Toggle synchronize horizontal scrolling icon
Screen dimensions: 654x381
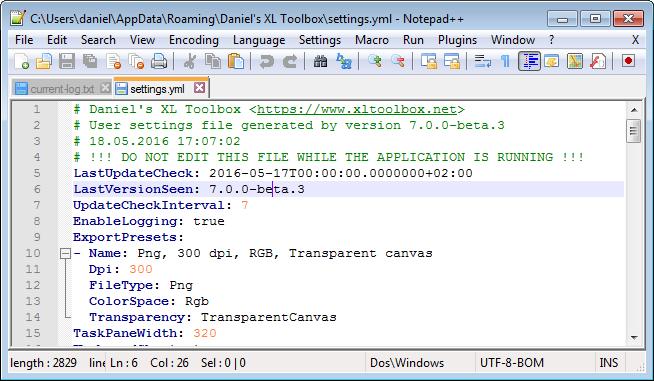[x=452, y=62]
